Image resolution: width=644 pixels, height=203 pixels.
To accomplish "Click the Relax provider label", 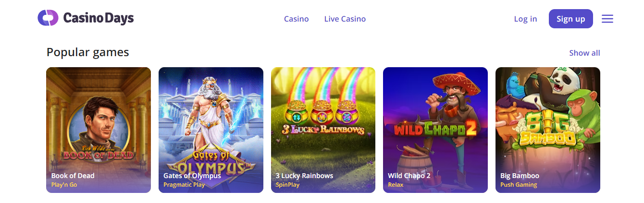I will 396,185.
